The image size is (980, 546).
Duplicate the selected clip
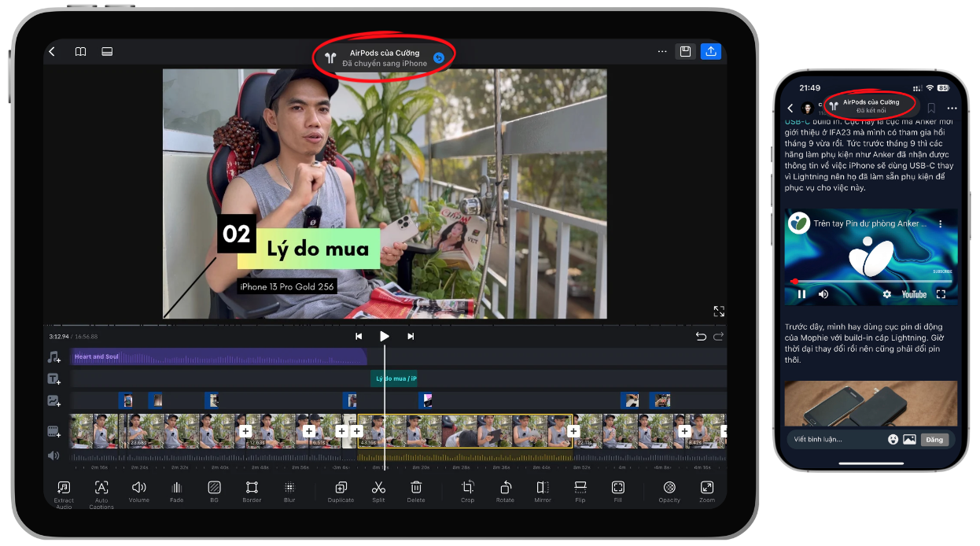click(341, 492)
